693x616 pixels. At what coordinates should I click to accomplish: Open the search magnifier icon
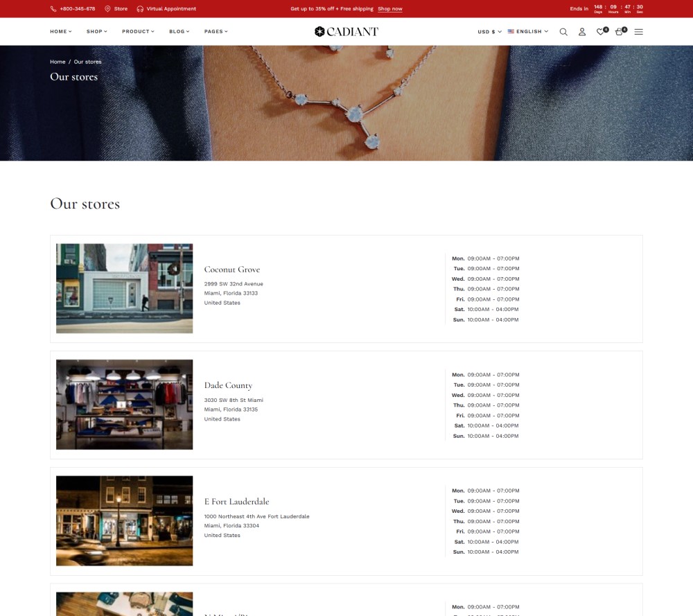(563, 32)
